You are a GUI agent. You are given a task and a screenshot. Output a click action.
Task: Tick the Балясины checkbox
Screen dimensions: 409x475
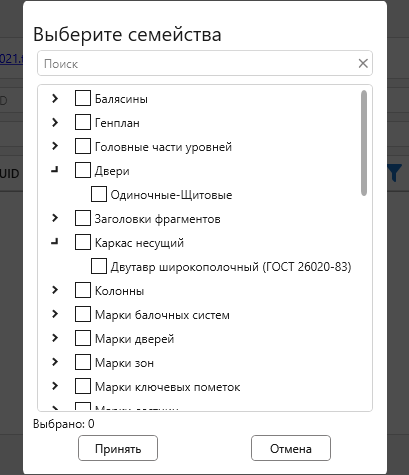83,98
